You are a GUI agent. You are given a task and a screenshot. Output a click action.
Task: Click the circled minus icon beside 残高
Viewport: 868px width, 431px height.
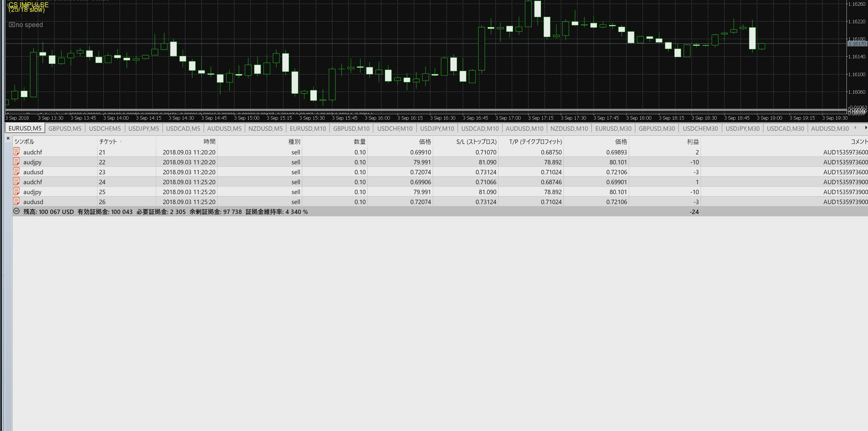click(x=17, y=212)
